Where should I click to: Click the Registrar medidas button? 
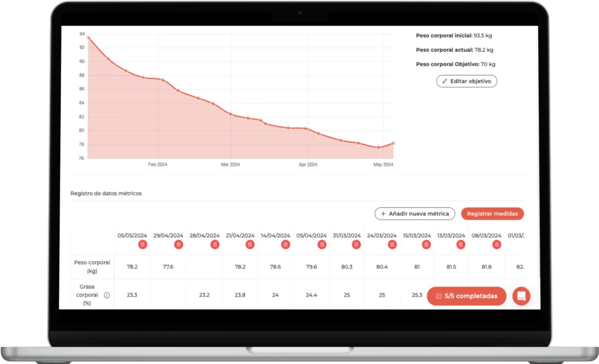[492, 214]
